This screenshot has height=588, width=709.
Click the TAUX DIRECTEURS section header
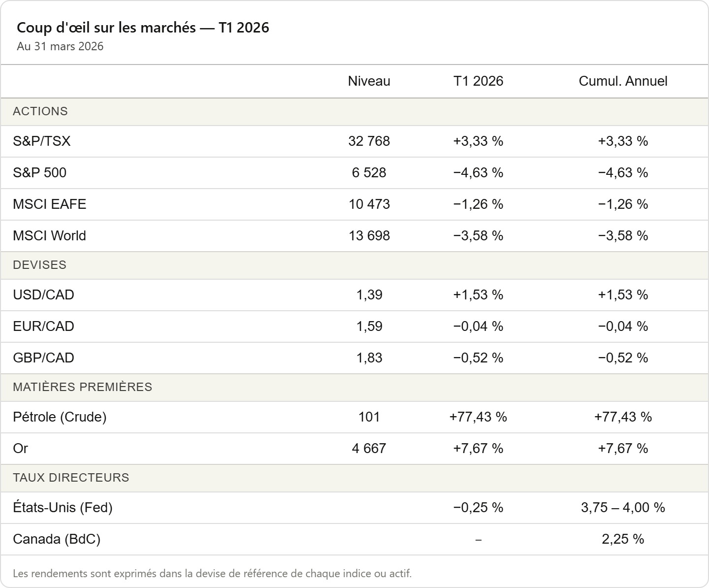pyautogui.click(x=71, y=478)
